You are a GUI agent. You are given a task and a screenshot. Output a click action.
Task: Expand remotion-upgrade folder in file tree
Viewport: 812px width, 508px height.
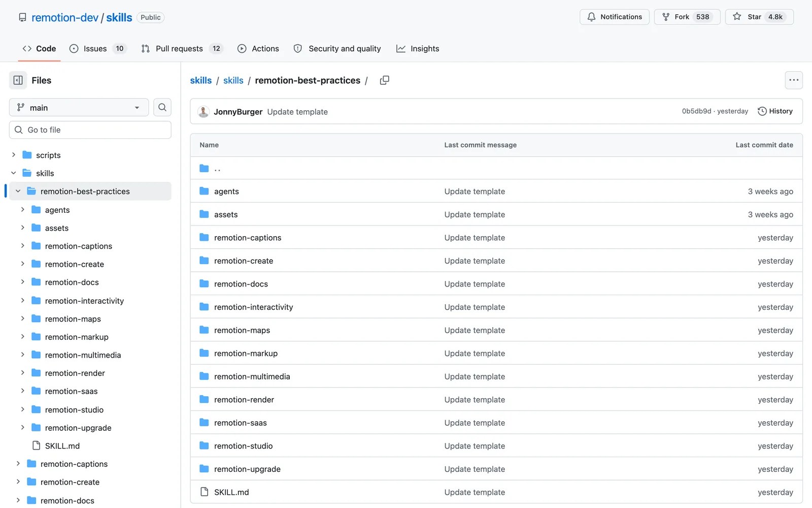pos(23,428)
